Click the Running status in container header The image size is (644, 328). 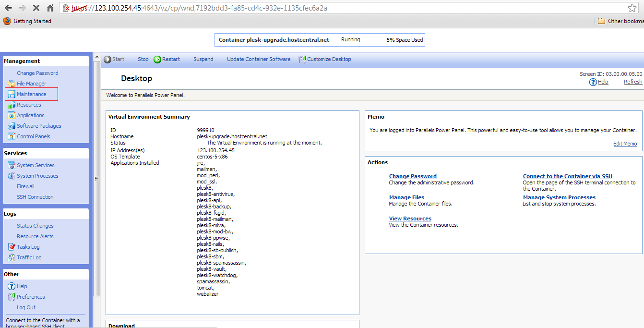(x=351, y=40)
